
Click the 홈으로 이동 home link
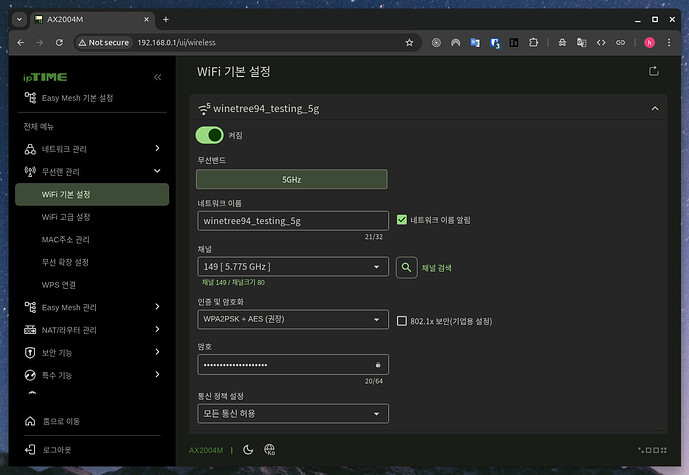point(52,421)
